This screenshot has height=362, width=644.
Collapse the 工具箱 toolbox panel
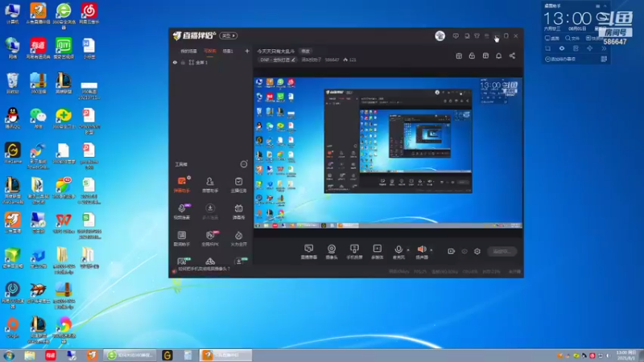coord(244,164)
